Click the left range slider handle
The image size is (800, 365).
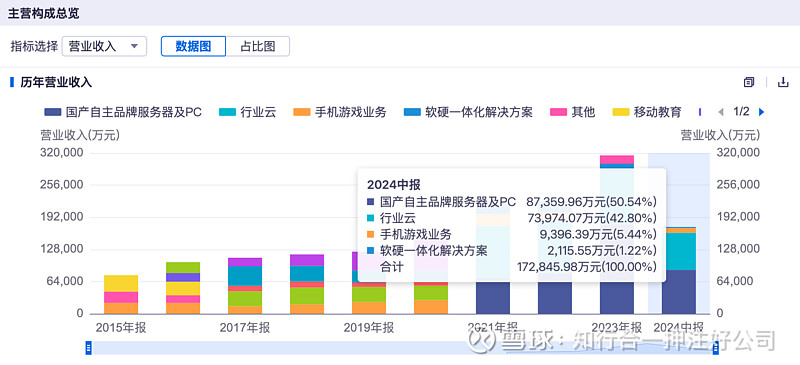coord(89,348)
